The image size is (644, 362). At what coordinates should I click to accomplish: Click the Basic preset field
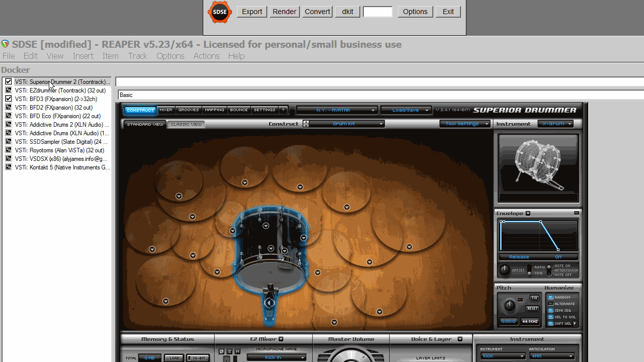click(x=381, y=95)
